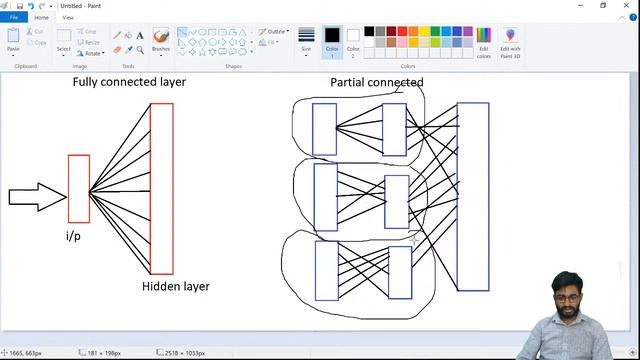Choose the Line shape
640x360 pixels.
[182, 32]
